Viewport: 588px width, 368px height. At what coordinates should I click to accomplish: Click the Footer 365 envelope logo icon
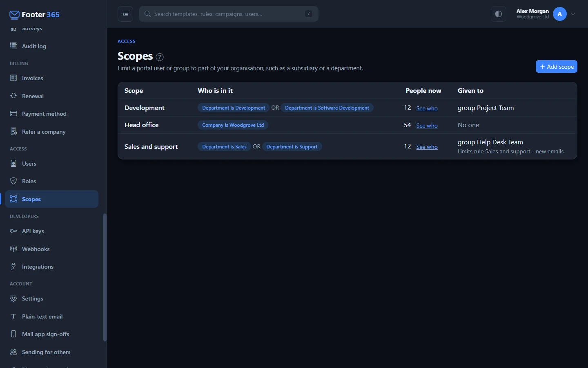click(14, 15)
